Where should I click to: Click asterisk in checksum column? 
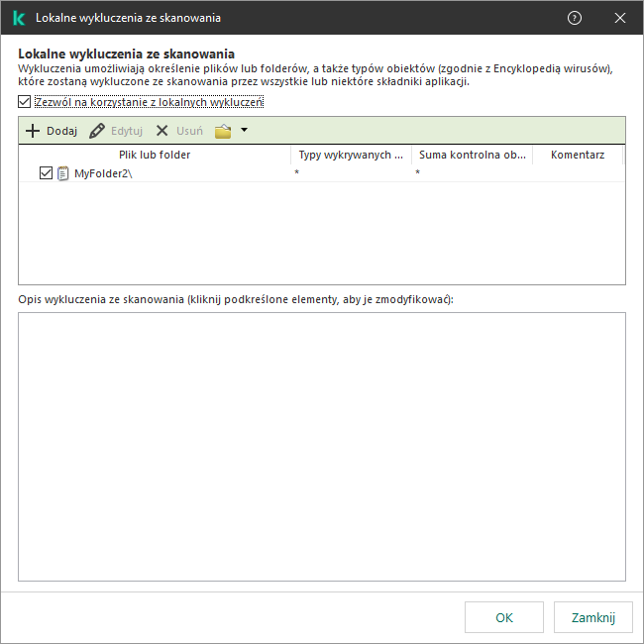(417, 172)
